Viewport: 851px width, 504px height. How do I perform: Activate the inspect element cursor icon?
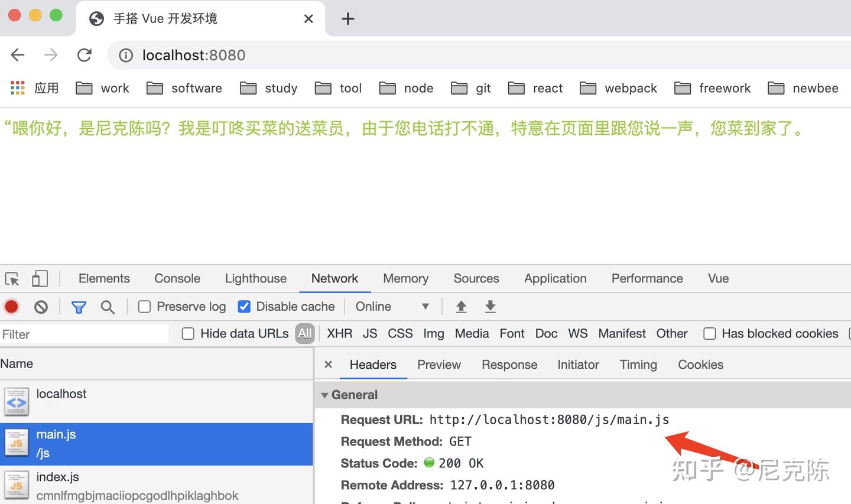tap(12, 278)
